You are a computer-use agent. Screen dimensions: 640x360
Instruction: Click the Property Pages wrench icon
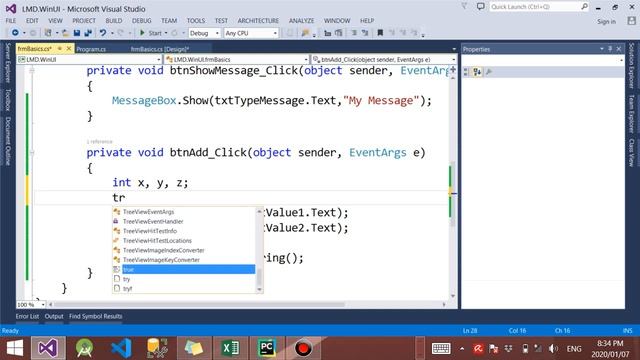[489, 72]
